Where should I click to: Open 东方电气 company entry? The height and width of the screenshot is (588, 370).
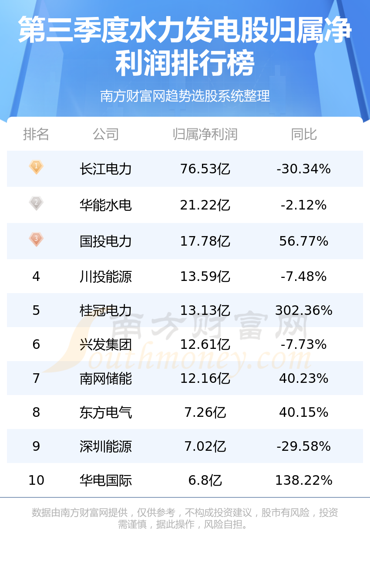tap(106, 412)
